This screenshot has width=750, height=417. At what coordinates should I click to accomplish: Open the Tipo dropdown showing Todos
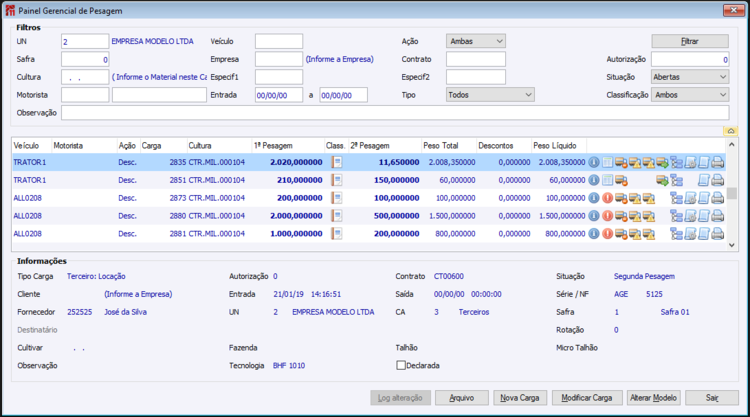490,95
